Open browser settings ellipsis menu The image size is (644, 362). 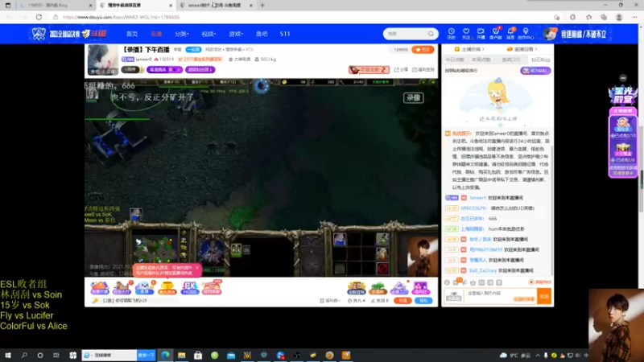634,17
